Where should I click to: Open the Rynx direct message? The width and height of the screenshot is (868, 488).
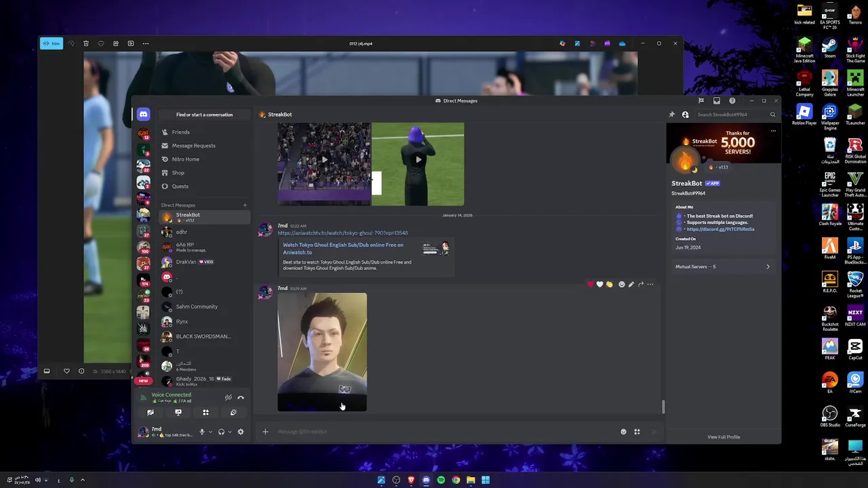pos(204,321)
